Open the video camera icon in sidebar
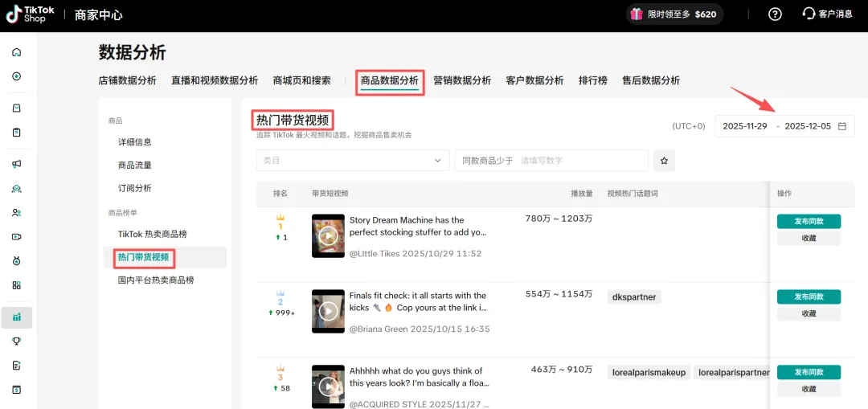 (x=16, y=236)
